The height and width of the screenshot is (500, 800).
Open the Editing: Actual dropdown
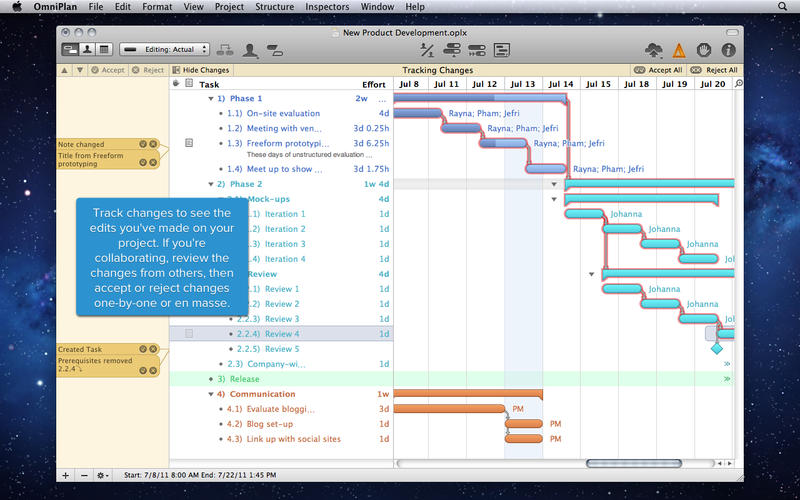coord(165,49)
